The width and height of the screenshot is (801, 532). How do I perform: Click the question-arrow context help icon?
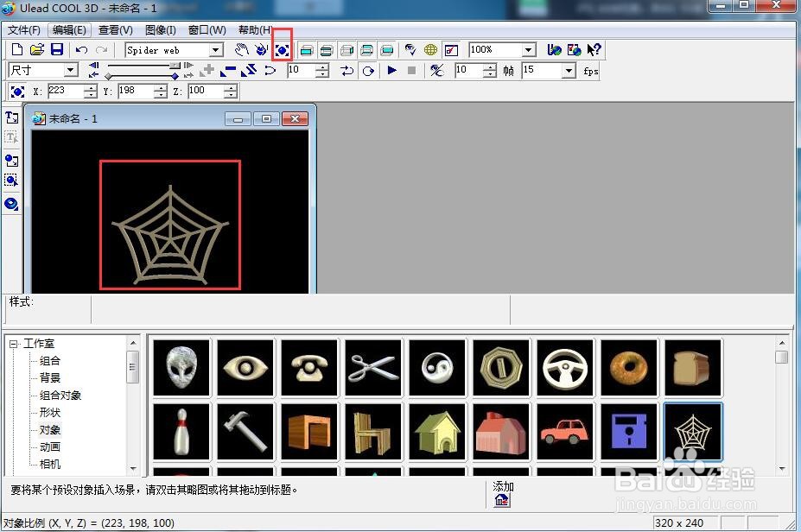click(594, 49)
